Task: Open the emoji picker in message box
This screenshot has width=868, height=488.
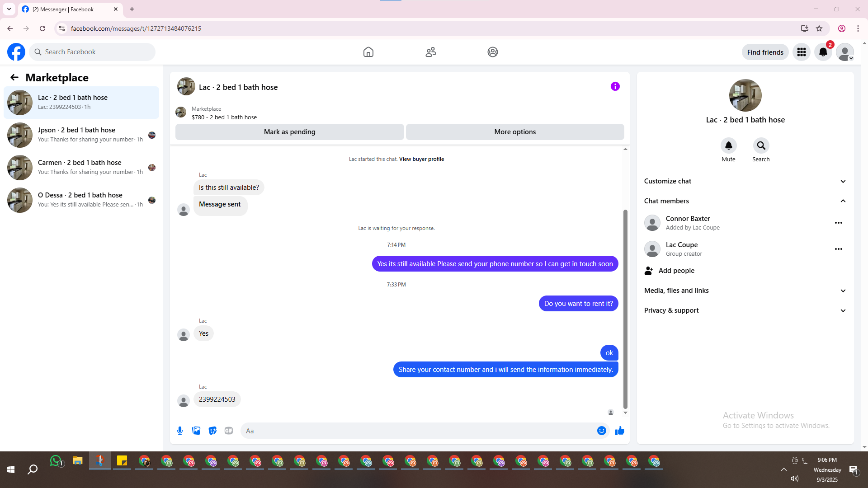Action: click(x=602, y=431)
